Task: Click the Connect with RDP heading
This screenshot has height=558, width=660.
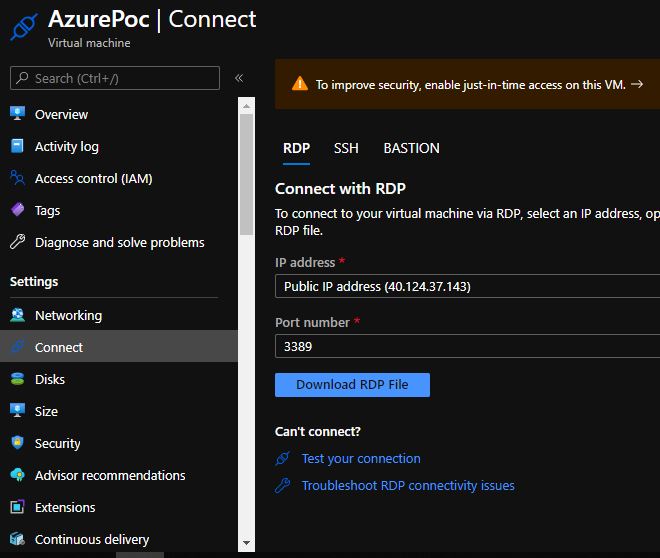Action: [340, 188]
